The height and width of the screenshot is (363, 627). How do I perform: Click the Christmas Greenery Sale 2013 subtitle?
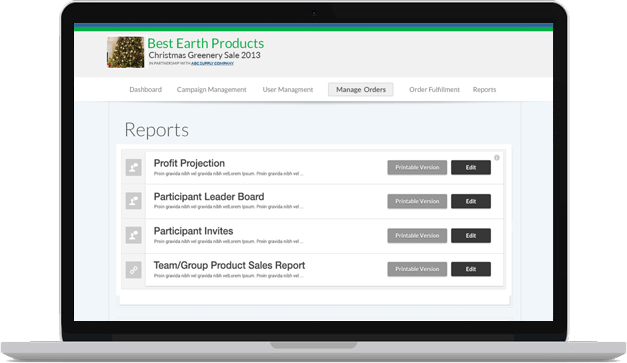(204, 55)
